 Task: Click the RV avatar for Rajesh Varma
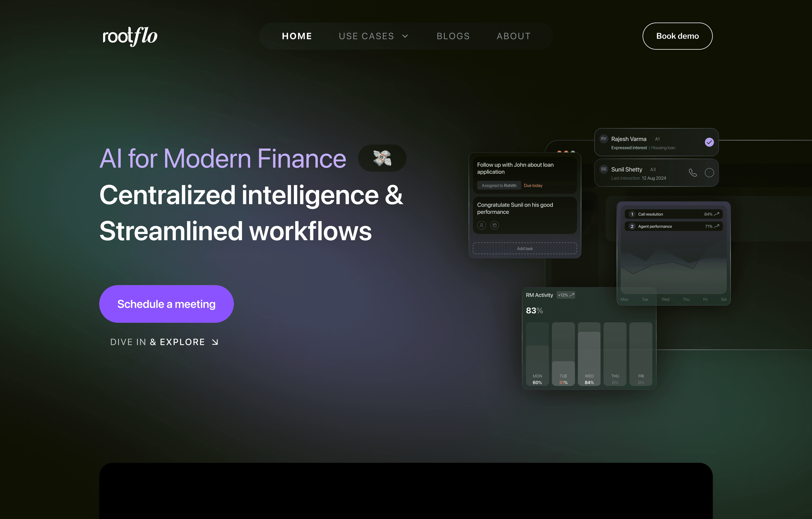click(604, 139)
